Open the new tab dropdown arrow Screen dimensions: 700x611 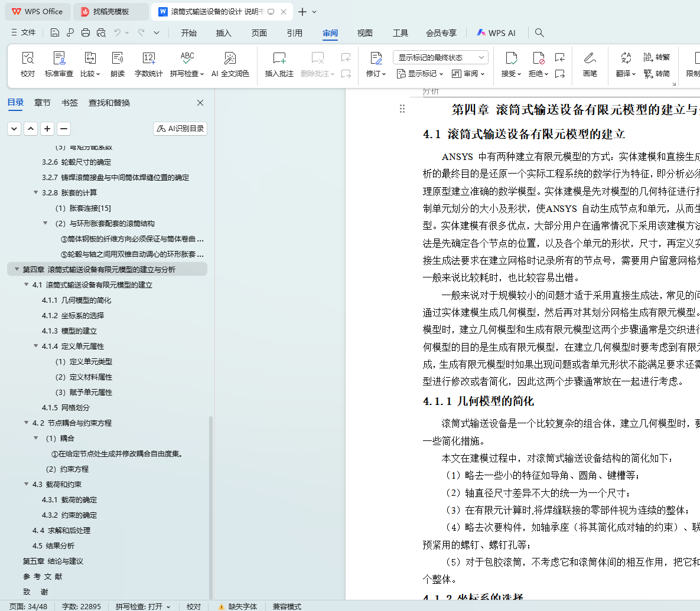314,12
